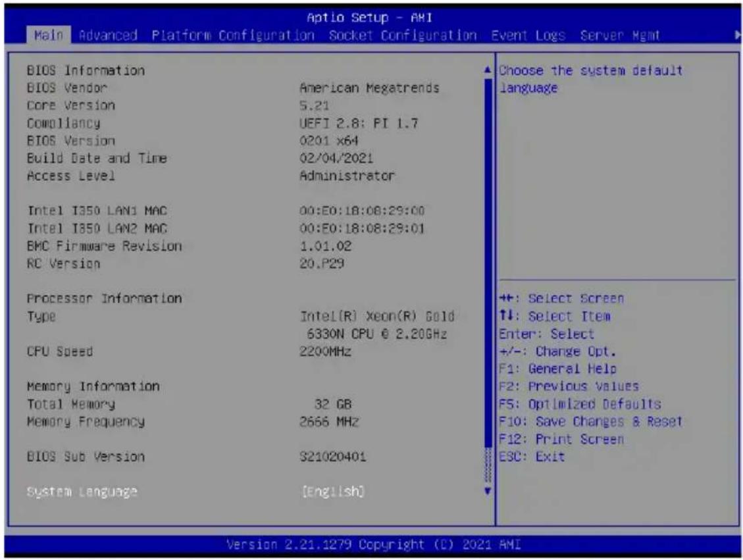Viewport: 743px width, 560px height.
Task: Click the Aptio Setup - AMI title
Action: click(x=370, y=18)
